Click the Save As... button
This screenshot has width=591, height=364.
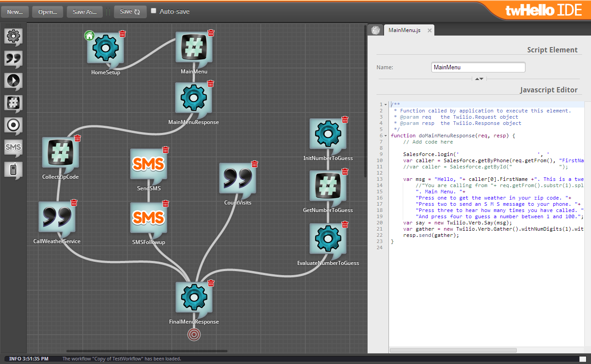click(85, 12)
